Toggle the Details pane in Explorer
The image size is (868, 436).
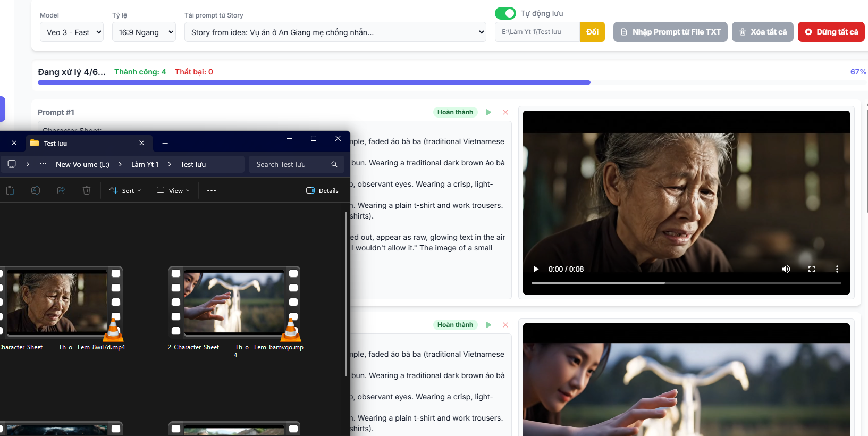point(323,190)
